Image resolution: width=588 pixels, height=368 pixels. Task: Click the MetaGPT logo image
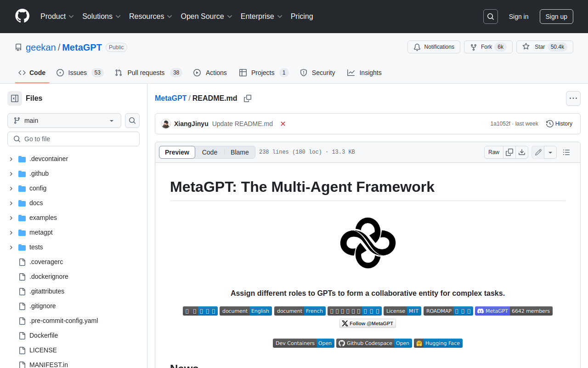coord(368,243)
